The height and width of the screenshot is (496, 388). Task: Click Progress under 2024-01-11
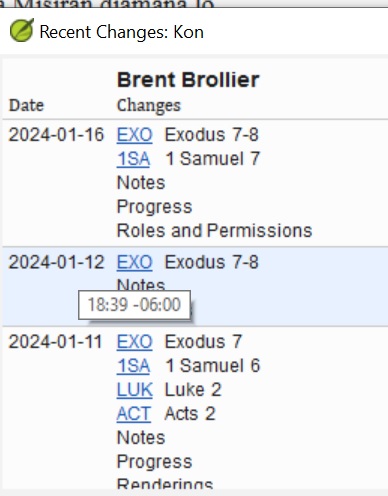click(154, 462)
